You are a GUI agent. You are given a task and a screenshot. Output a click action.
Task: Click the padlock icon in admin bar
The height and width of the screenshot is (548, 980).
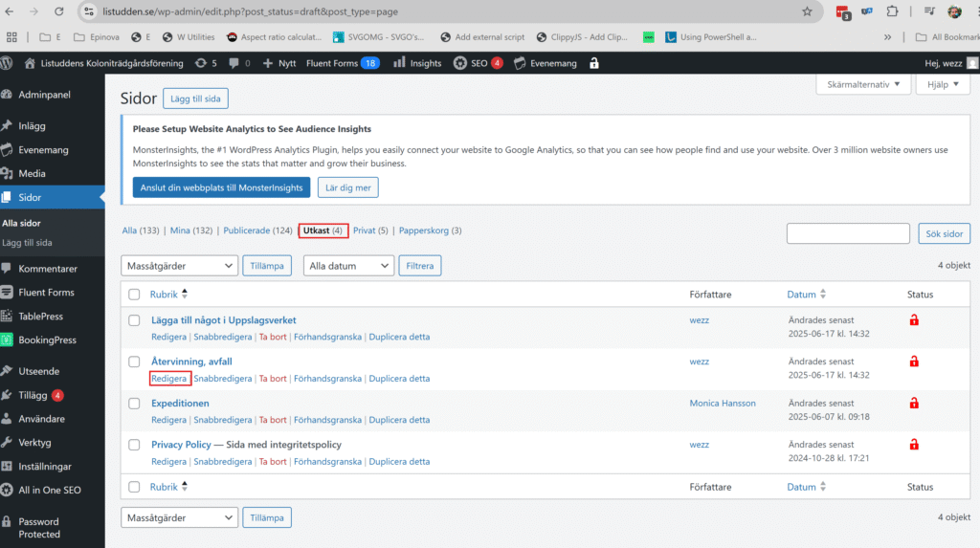(x=593, y=63)
